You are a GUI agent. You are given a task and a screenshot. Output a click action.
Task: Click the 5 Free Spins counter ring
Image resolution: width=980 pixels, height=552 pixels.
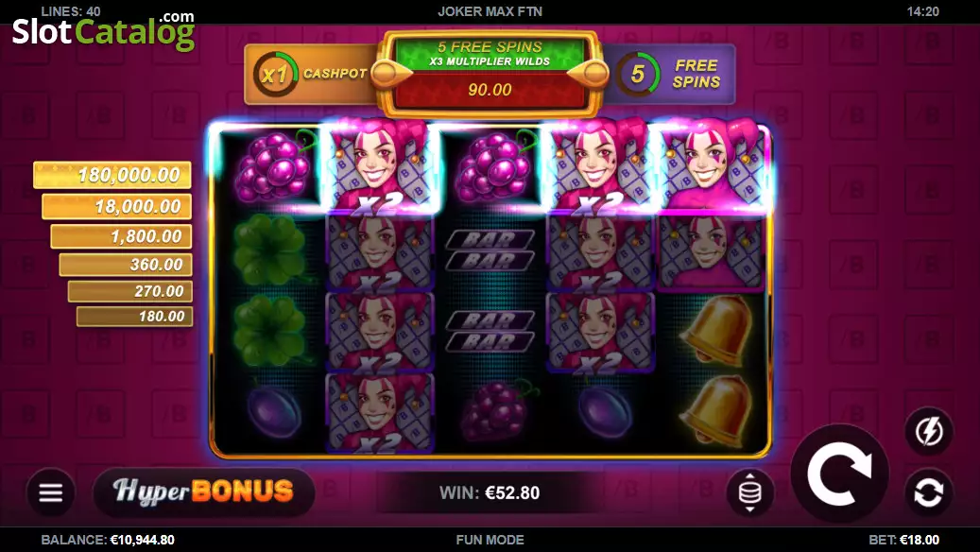(638, 75)
